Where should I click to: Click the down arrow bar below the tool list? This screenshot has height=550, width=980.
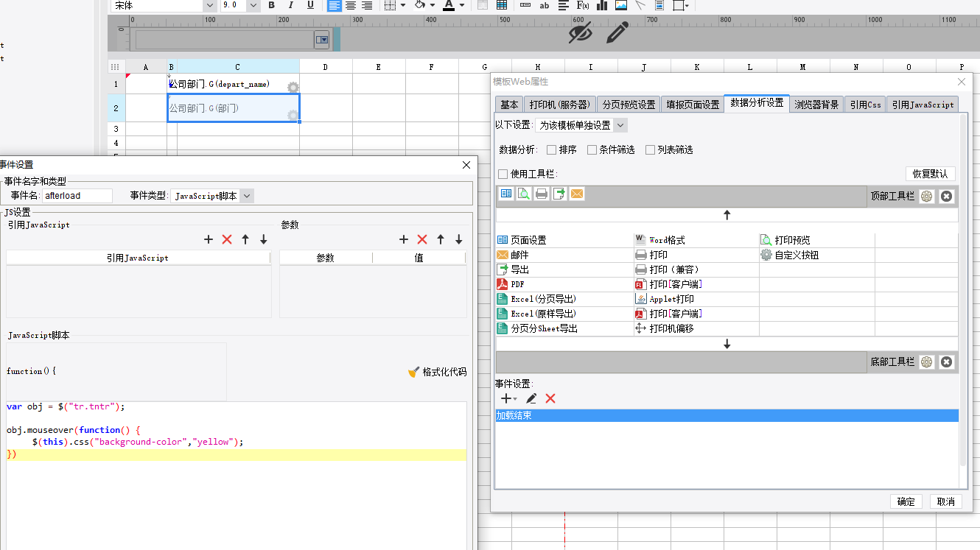point(727,344)
